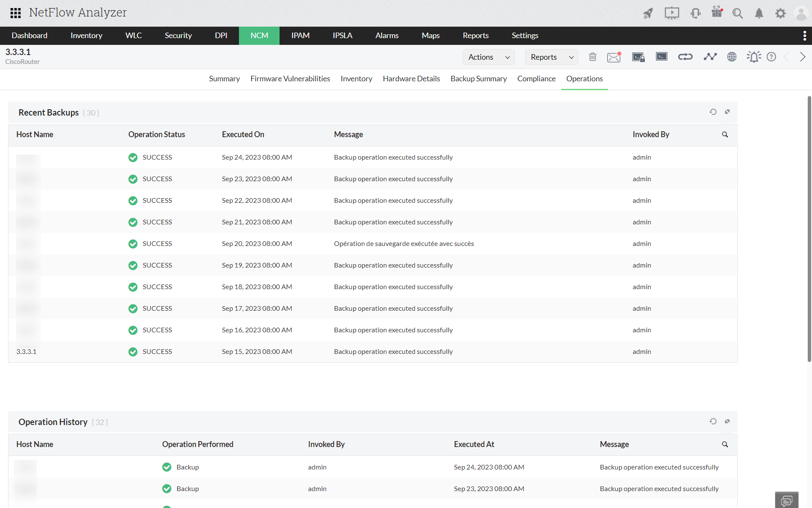
Task: Go to next device arrow
Action: [x=802, y=57]
